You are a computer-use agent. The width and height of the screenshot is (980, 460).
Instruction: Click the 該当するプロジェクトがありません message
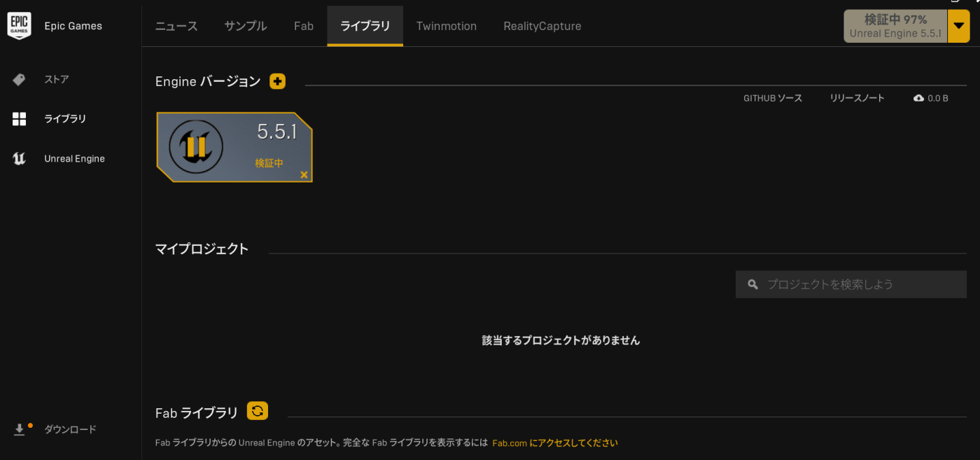[561, 340]
